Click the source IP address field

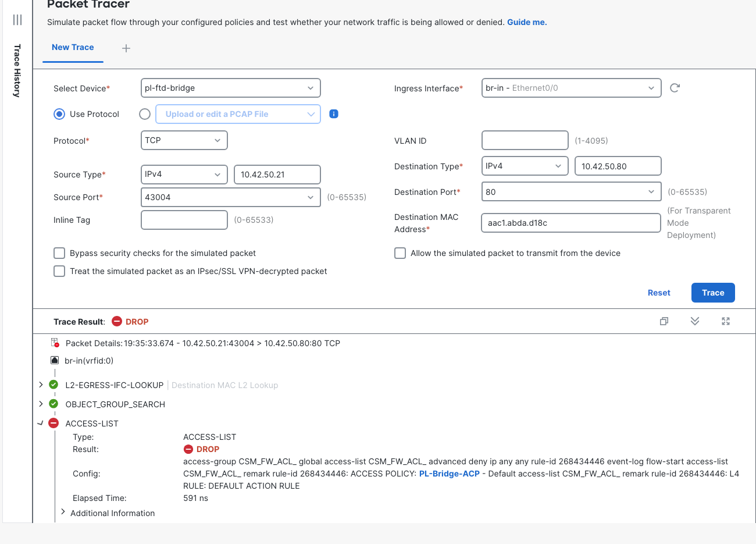[277, 175]
